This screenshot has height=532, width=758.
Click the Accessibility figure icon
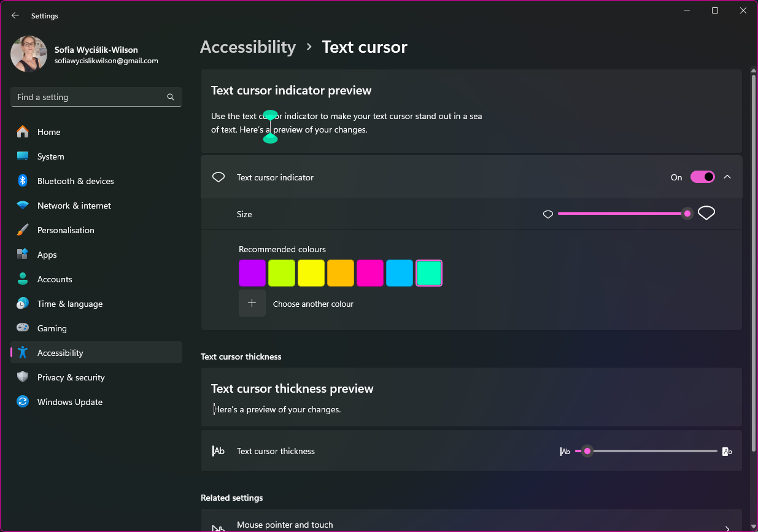[23, 353]
